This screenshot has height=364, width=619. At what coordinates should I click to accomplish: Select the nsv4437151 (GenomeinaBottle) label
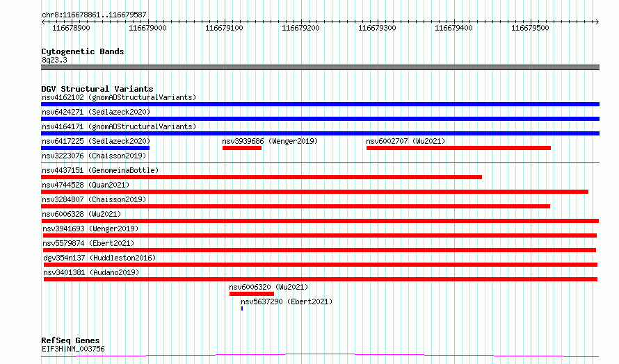100,170
